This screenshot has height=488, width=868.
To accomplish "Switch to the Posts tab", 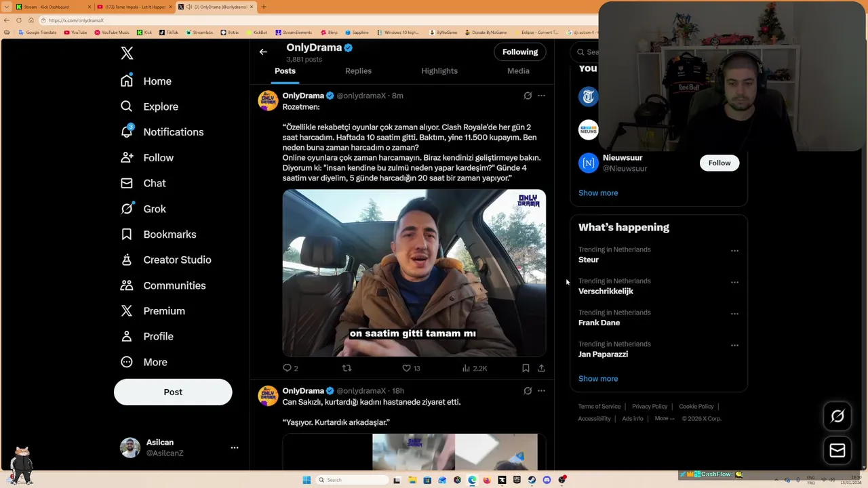I will [x=285, y=71].
